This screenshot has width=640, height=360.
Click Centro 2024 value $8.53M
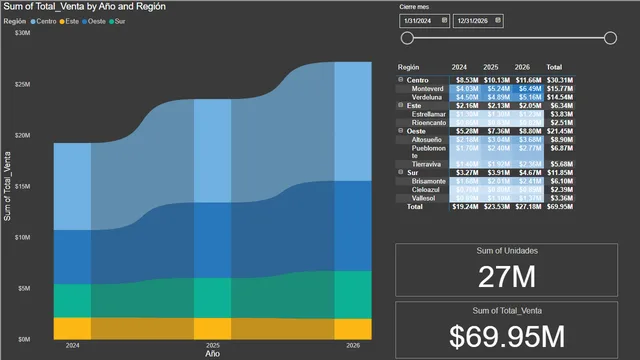click(x=467, y=80)
